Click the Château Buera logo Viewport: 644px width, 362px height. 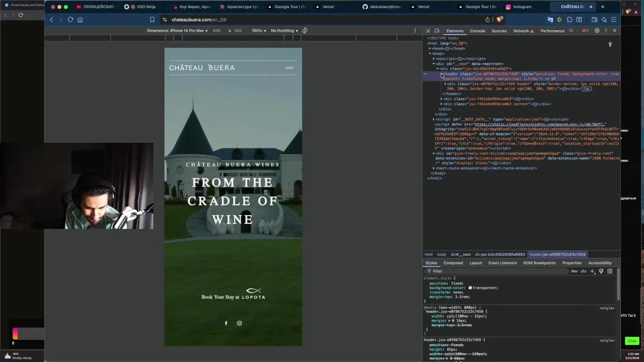click(202, 68)
